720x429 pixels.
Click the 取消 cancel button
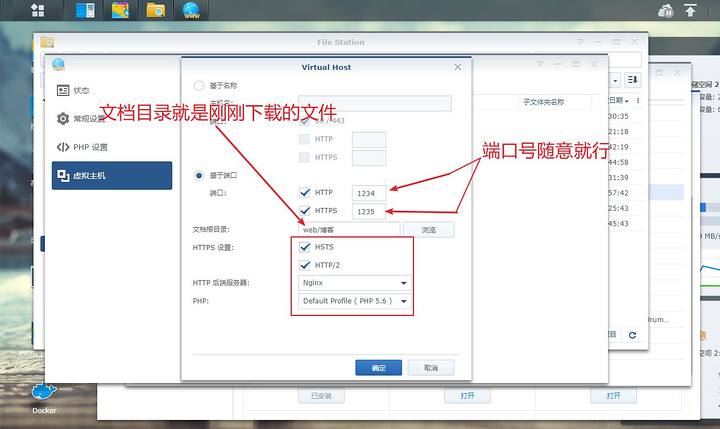coord(431,368)
